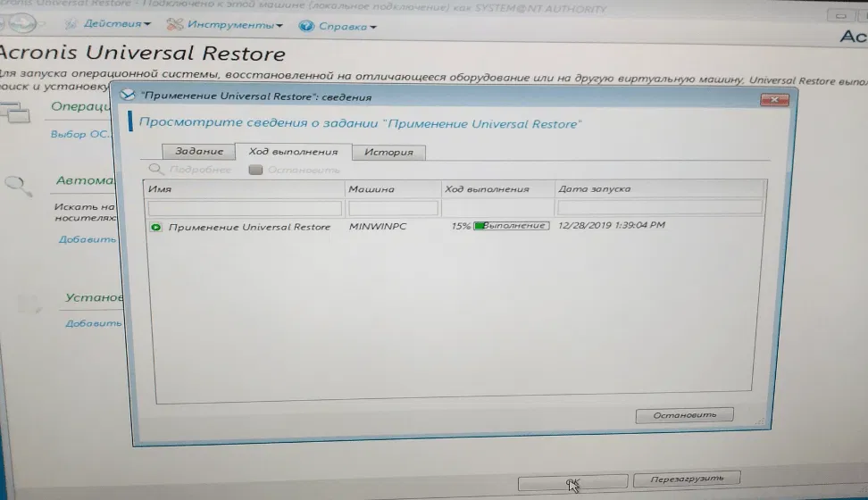The image size is (868, 500).
Task: Sort by the Имя column header
Action: [244, 188]
